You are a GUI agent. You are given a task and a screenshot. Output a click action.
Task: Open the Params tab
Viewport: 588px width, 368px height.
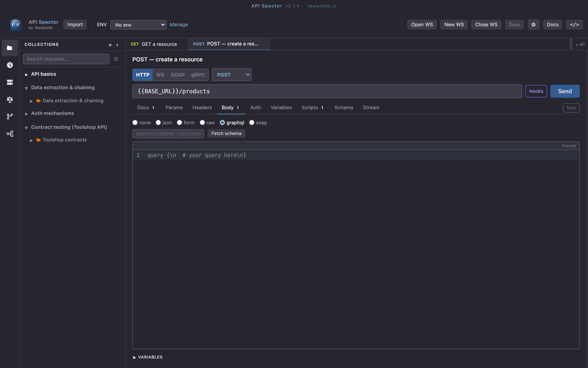click(174, 107)
